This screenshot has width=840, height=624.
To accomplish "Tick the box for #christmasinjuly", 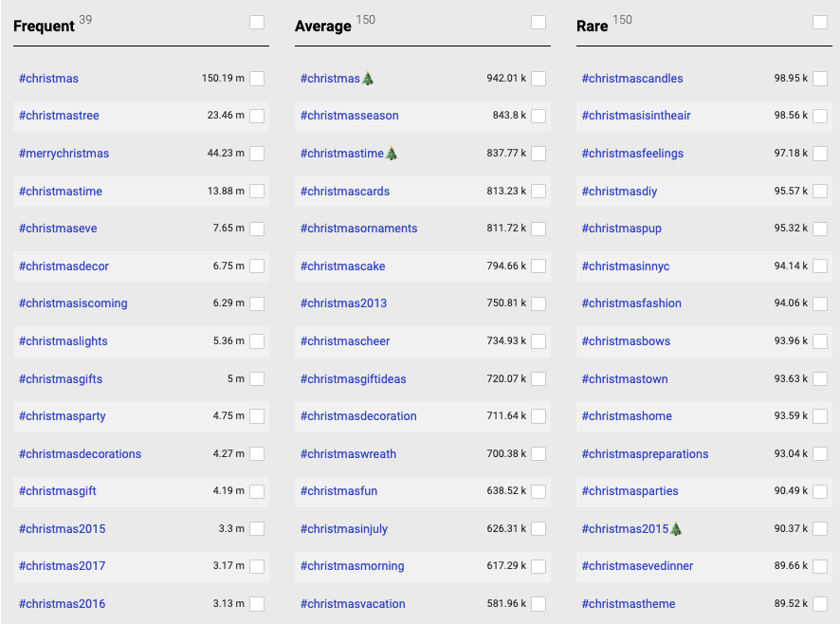I will tap(539, 529).
